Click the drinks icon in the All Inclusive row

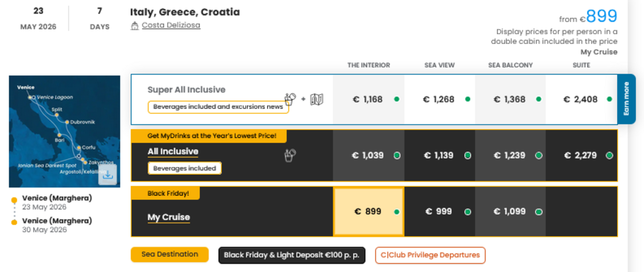coord(289,155)
